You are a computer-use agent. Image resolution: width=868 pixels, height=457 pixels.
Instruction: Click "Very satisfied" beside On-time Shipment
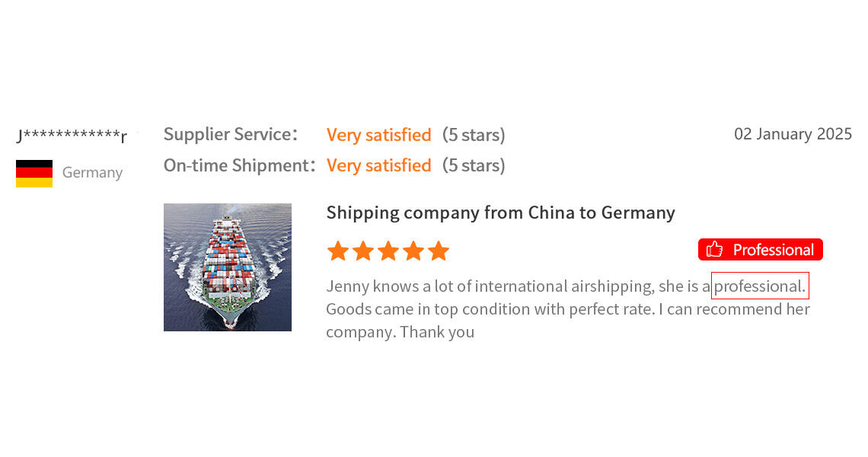(x=378, y=165)
